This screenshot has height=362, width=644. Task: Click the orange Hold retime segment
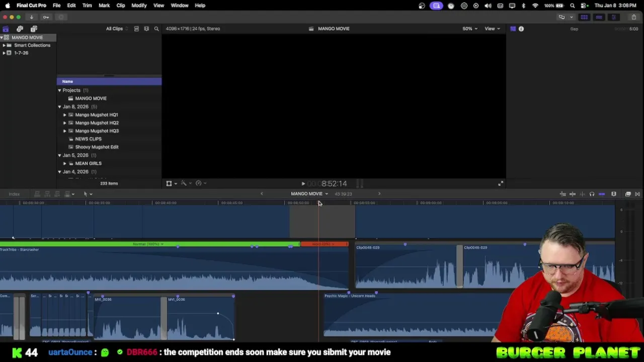(325, 244)
